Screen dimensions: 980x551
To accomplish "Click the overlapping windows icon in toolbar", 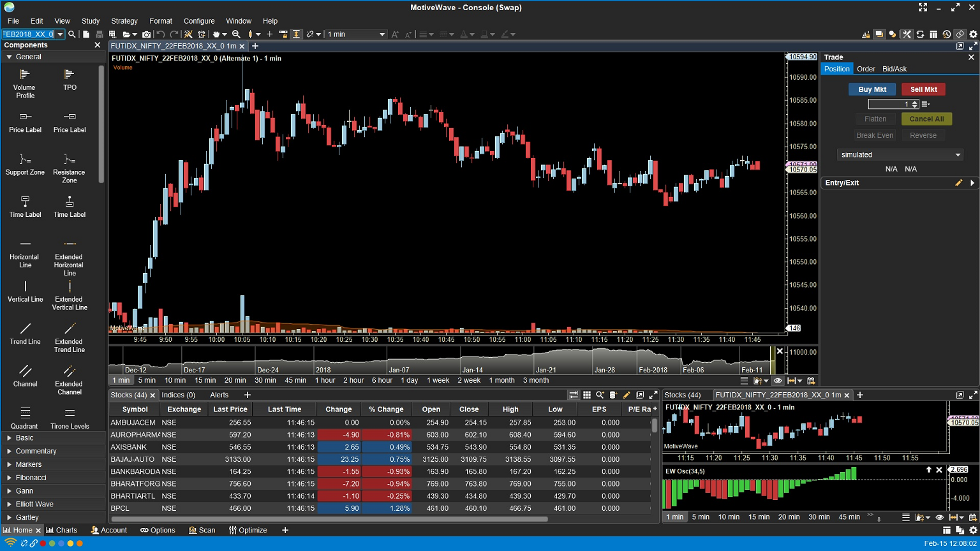I will (x=879, y=34).
